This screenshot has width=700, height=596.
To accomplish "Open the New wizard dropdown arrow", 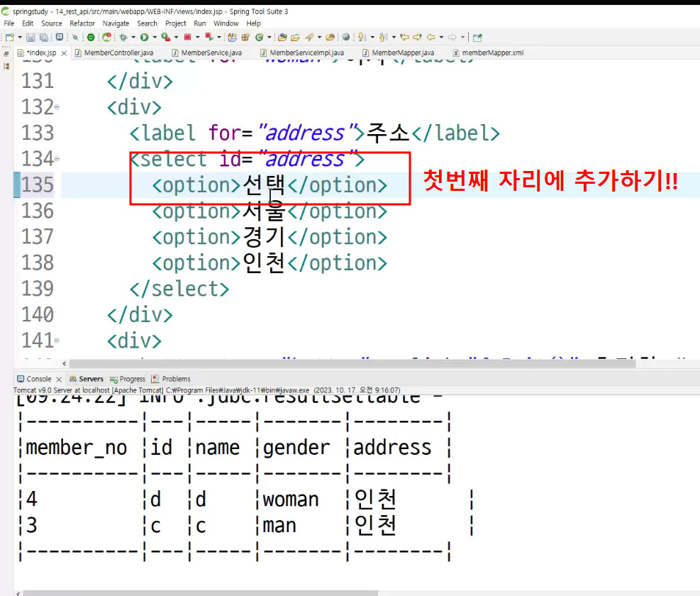I will click(x=20, y=38).
